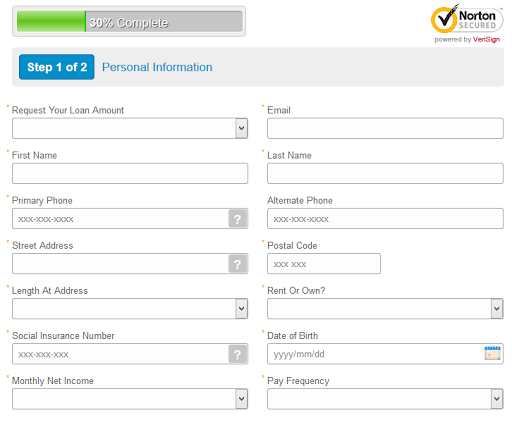Click the Step 1 of 2 button
Viewport: 512px width, 432px height.
pyautogui.click(x=57, y=67)
